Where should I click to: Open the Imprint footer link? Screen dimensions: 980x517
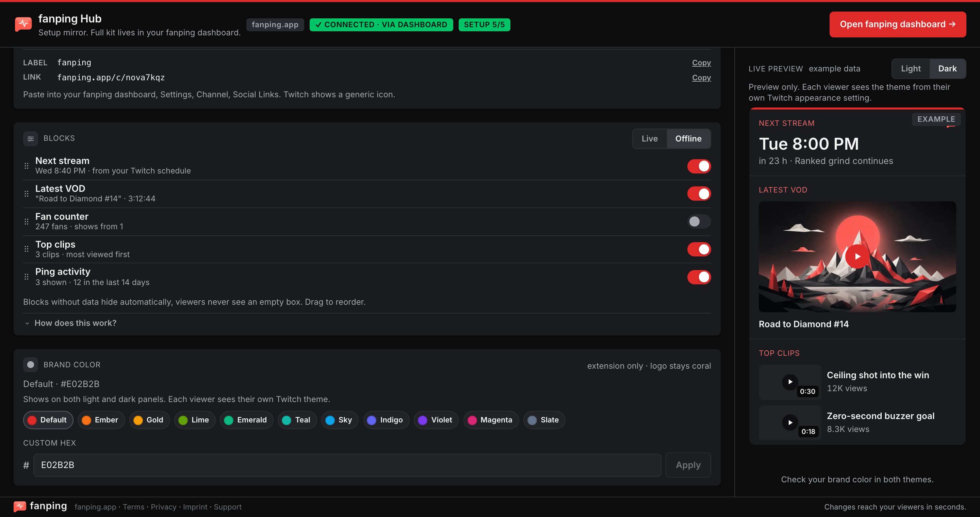click(195, 507)
